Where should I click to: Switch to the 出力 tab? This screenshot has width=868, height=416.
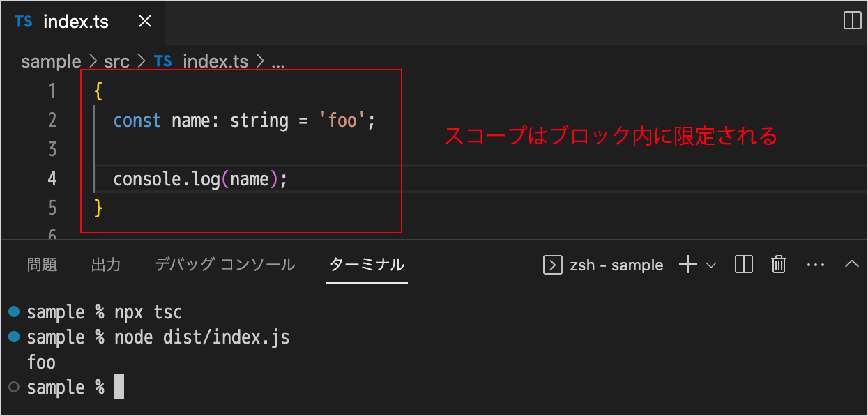click(106, 265)
